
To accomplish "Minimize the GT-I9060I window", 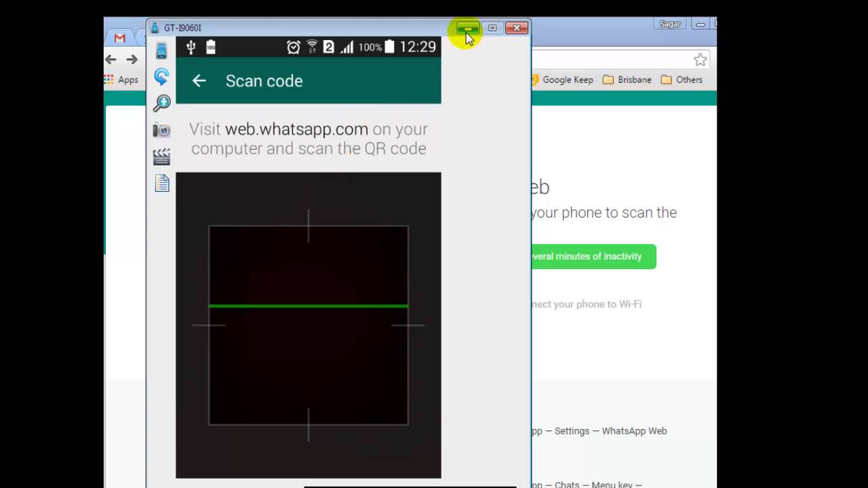I will point(468,28).
